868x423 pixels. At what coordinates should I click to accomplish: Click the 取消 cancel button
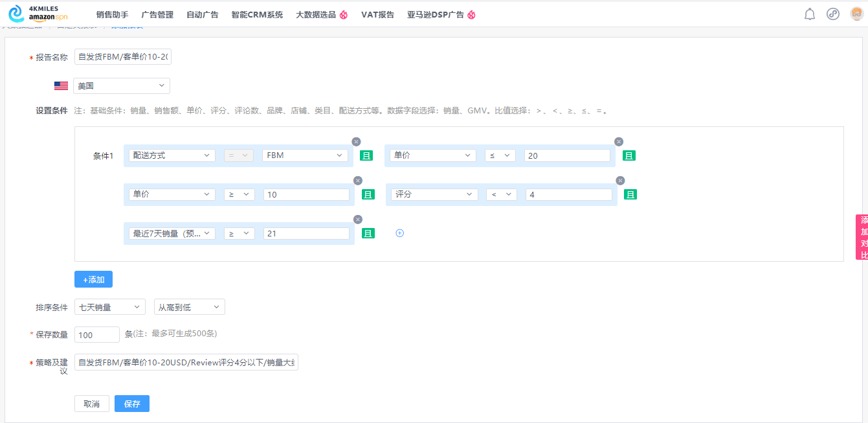[x=91, y=403]
